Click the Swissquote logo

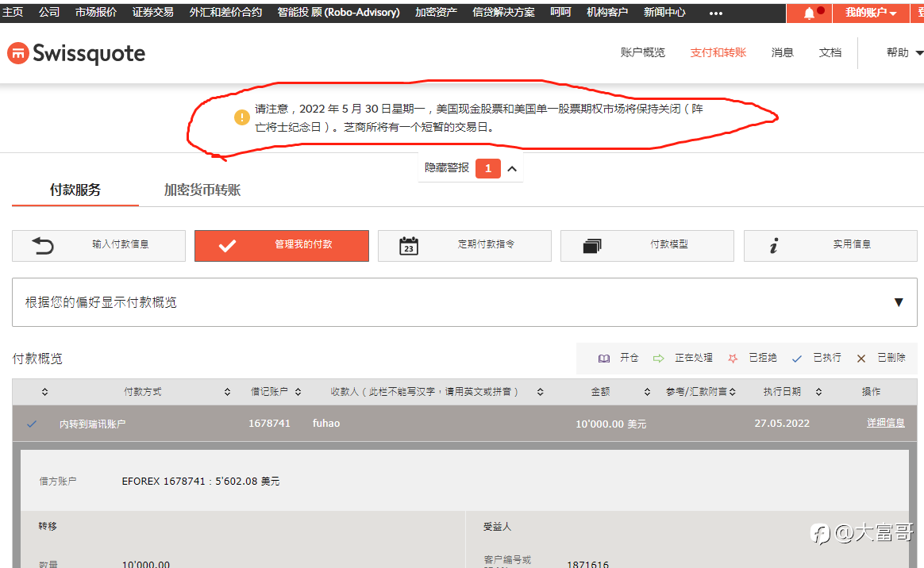[76, 54]
